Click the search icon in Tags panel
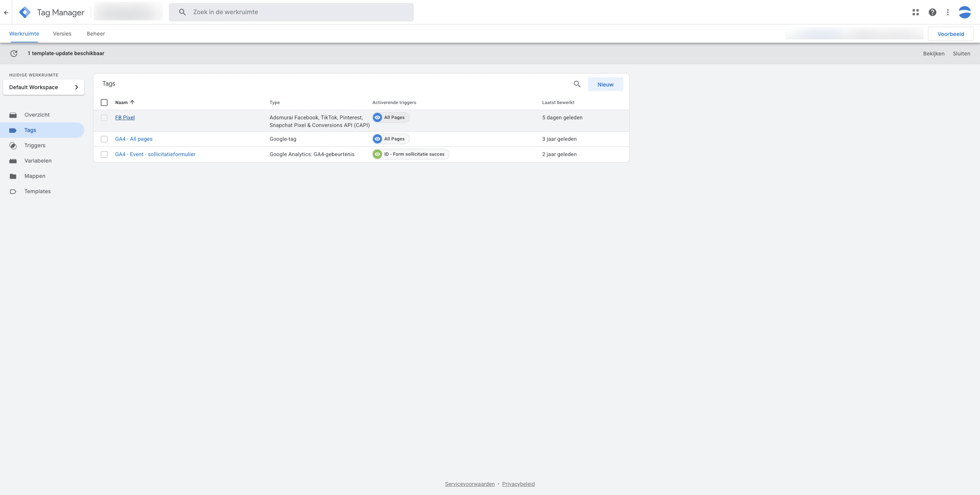The width and height of the screenshot is (980, 495). click(577, 84)
